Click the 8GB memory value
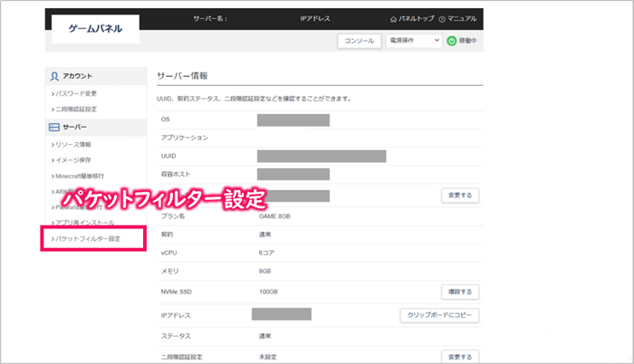634x364 pixels. pyautogui.click(x=264, y=271)
